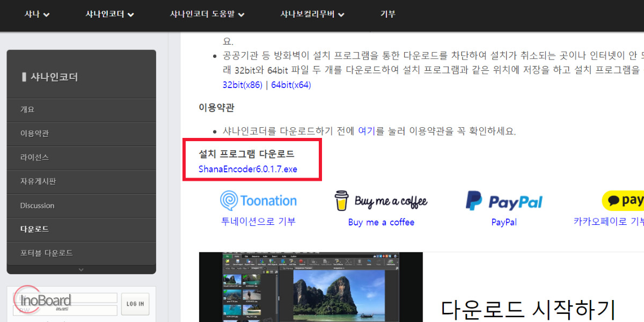
Task: Open the 샤나보컬리무버 menu
Action: coord(312,14)
